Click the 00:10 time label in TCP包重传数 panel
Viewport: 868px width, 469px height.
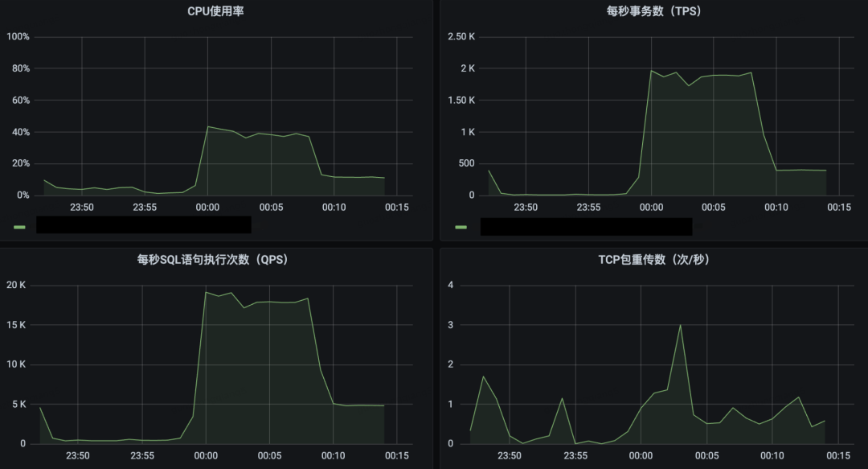[772, 455]
